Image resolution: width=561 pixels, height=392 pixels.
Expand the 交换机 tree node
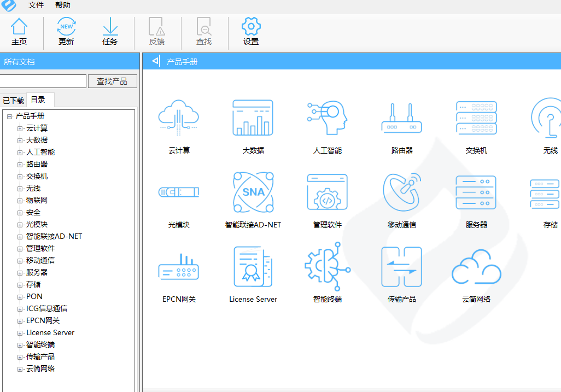tap(20, 177)
